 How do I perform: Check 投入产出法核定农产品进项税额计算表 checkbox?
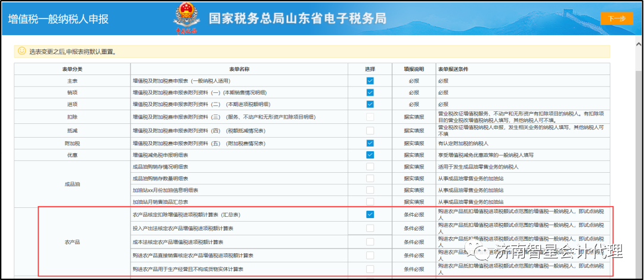click(370, 228)
